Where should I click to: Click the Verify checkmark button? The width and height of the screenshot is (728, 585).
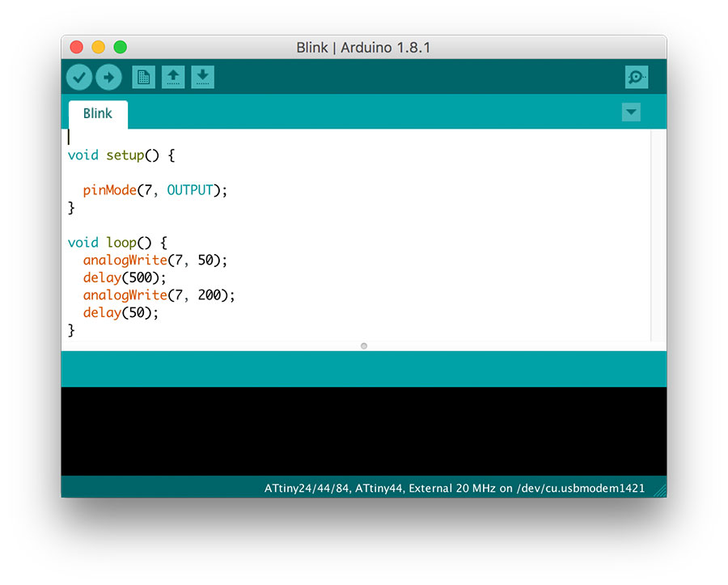[x=79, y=77]
